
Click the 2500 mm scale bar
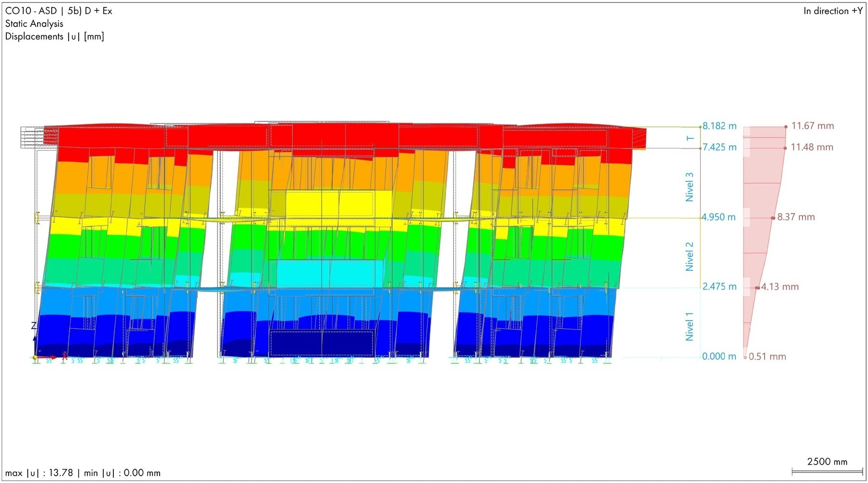pos(827,471)
